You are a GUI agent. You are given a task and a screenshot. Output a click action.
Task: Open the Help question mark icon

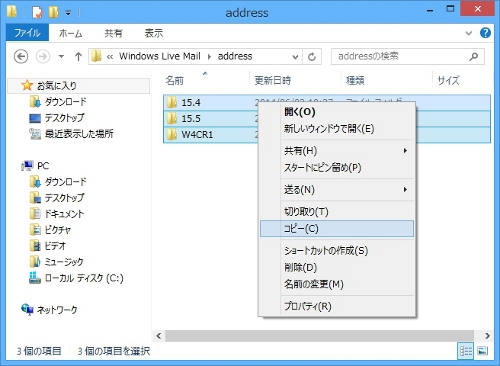(485, 33)
